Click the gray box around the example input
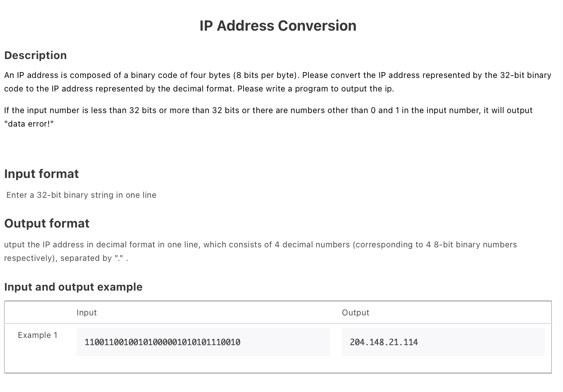 (x=203, y=342)
